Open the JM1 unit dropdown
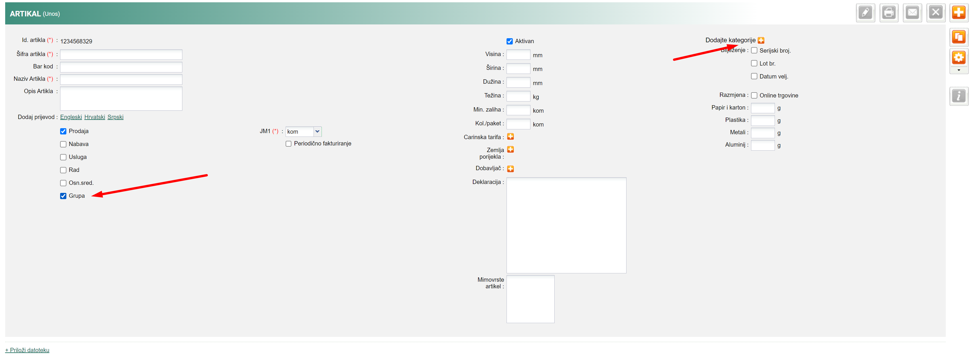This screenshot has height=355, width=980. point(317,132)
